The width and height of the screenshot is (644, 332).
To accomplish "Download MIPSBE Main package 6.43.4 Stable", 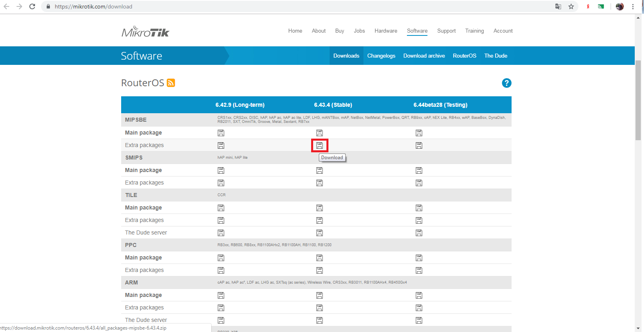I will (x=320, y=133).
